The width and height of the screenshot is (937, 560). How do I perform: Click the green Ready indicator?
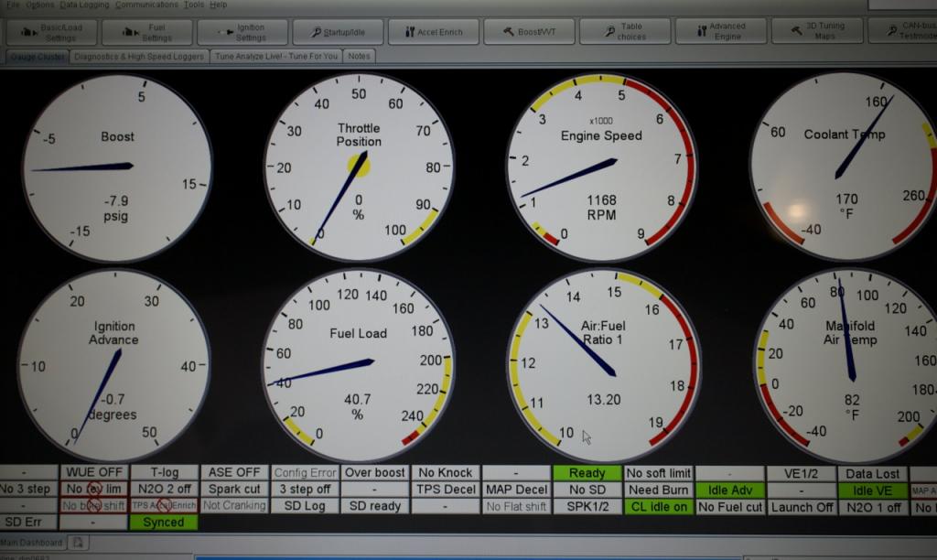(x=587, y=473)
